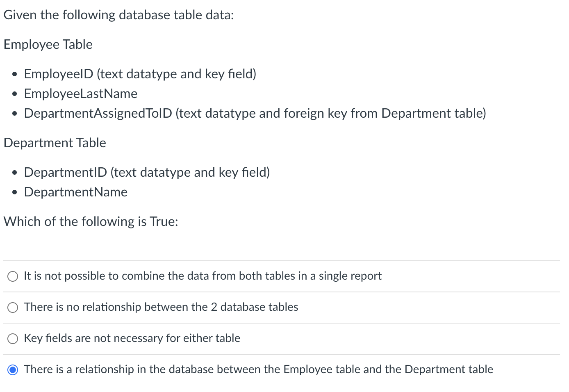The image size is (569, 392).
Task: Click the EmployeeLastName bullet item
Action: (x=80, y=94)
